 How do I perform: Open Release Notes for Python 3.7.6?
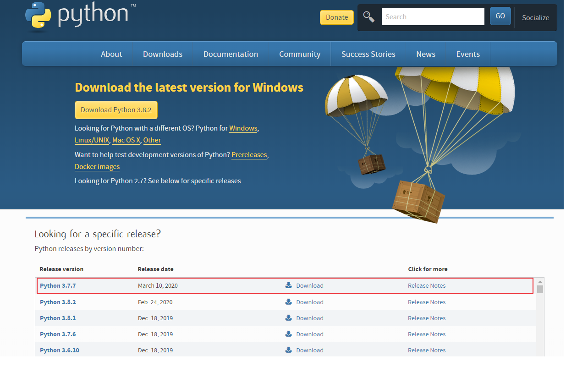[x=427, y=334]
